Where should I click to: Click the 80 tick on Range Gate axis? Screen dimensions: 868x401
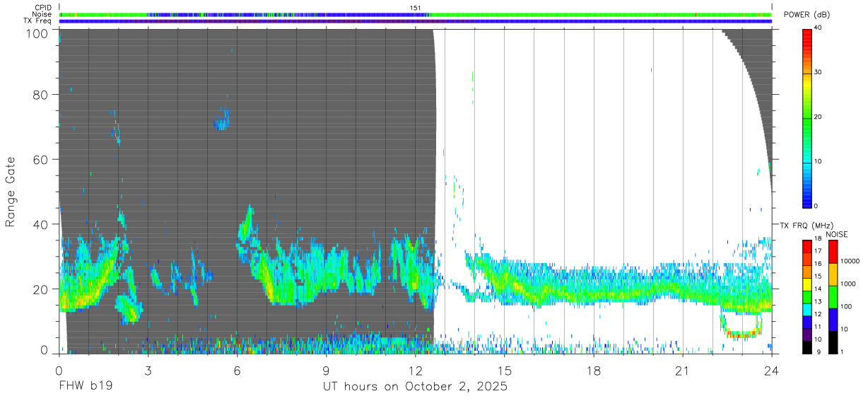coord(40,95)
